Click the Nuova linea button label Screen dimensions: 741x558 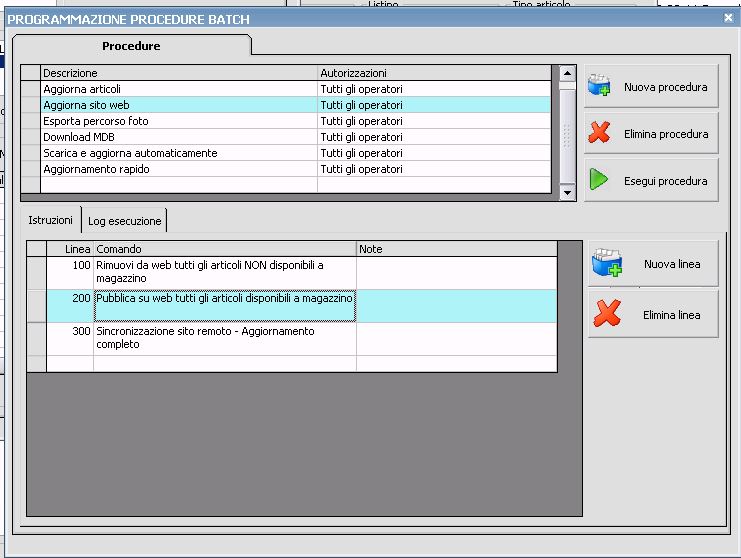click(672, 264)
